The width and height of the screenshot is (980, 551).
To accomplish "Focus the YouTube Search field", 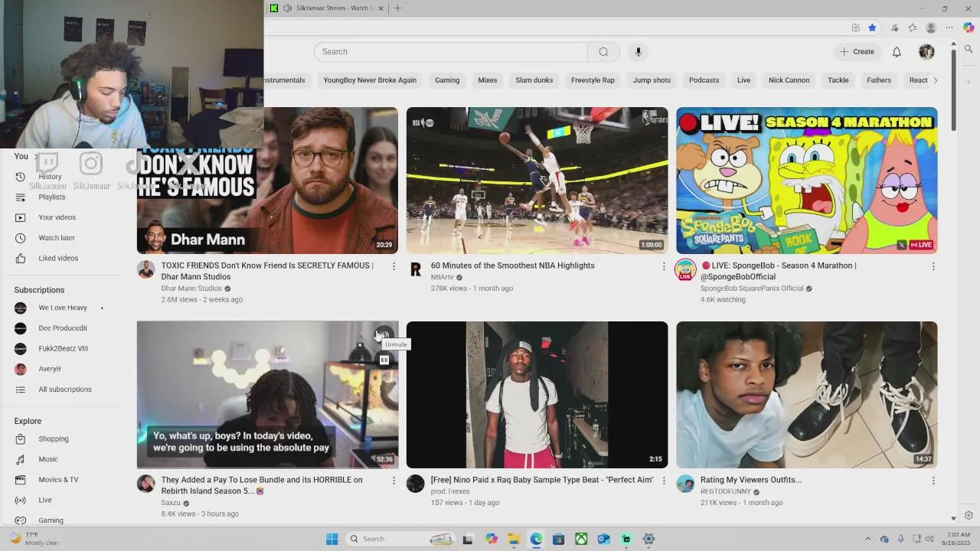I will (x=450, y=52).
